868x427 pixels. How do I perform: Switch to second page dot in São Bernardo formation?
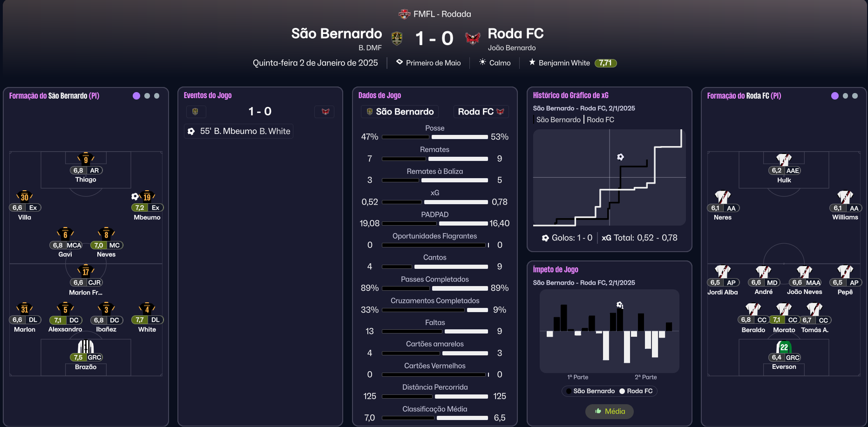click(x=147, y=96)
